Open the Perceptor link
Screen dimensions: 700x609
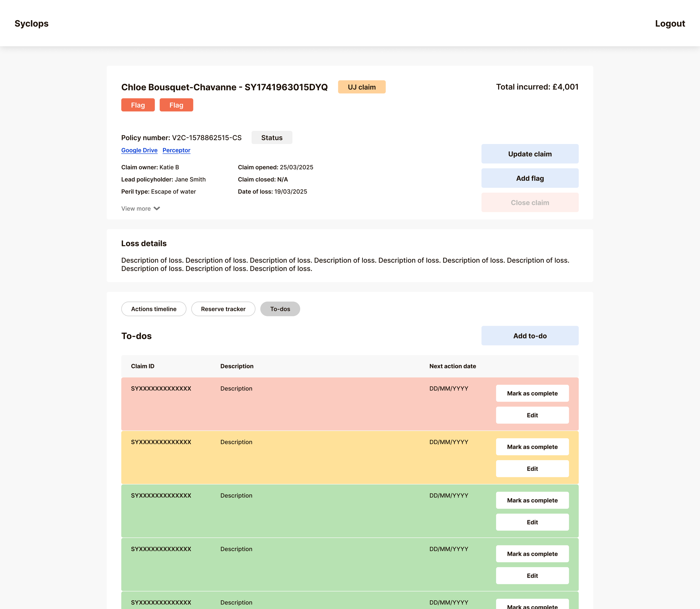pyautogui.click(x=176, y=150)
